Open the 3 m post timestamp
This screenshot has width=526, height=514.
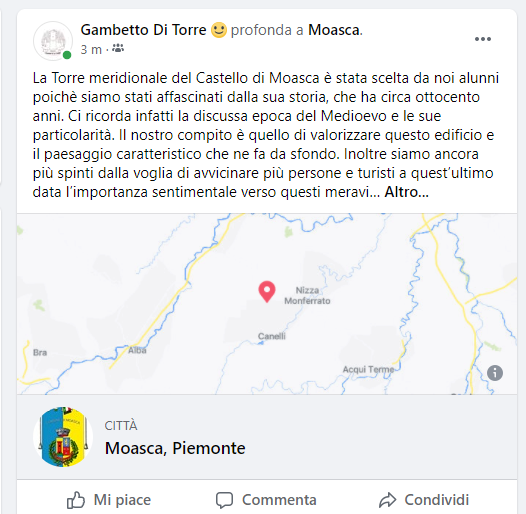click(x=91, y=50)
